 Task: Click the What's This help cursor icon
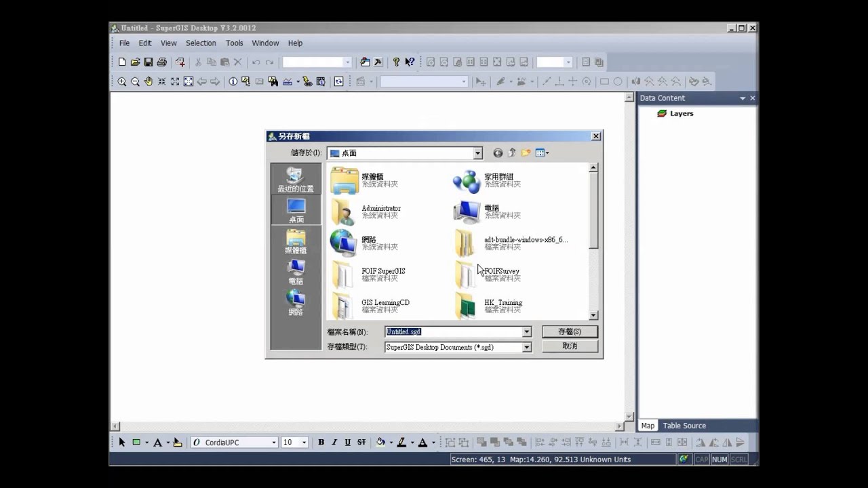[410, 62]
